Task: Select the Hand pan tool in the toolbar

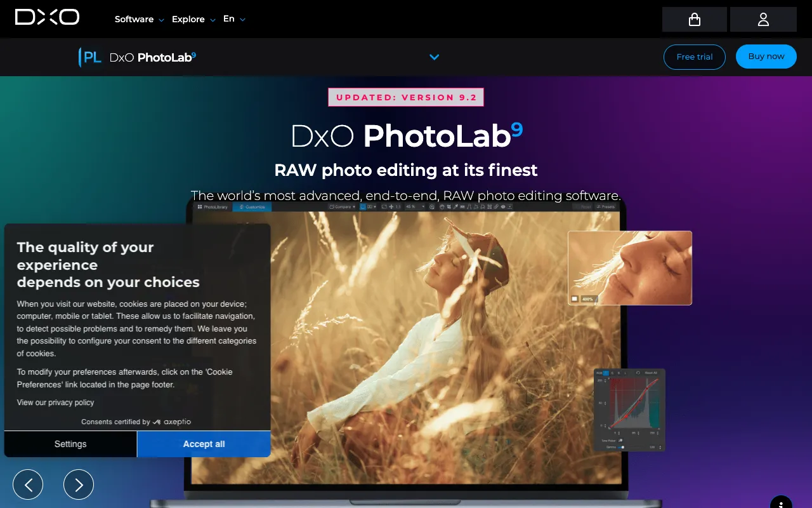Action: 442,206
